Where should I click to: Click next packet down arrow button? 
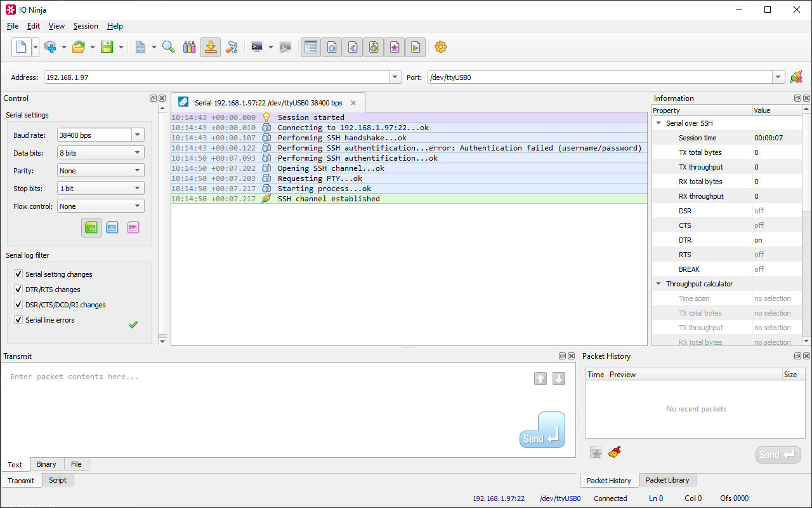pyautogui.click(x=559, y=378)
